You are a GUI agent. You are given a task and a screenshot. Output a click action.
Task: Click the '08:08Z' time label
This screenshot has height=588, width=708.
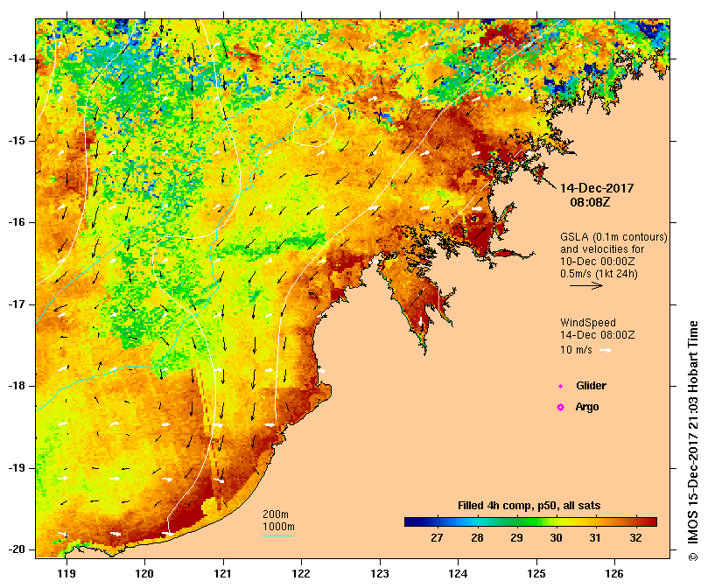click(x=590, y=202)
